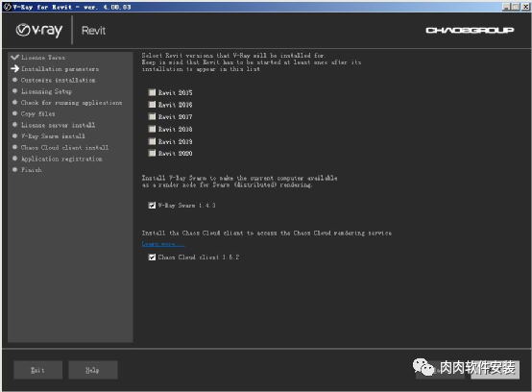Enable the Revit 2020 checkbox
532x392 pixels.
[x=152, y=153]
